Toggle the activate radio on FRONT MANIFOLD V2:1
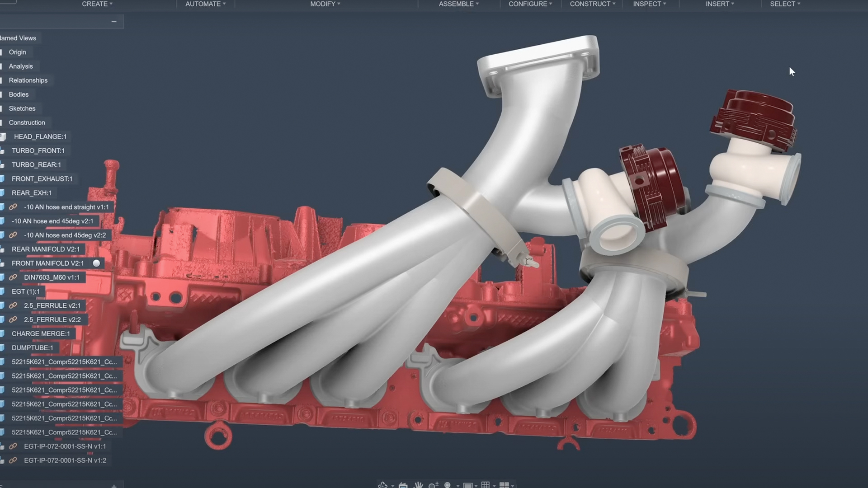The width and height of the screenshot is (868, 488). [96, 263]
